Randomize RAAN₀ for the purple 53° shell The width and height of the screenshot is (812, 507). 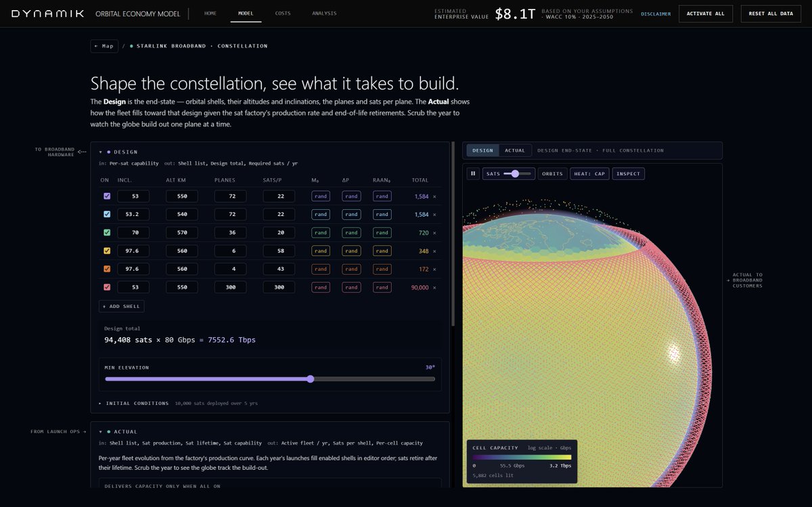pyautogui.click(x=382, y=196)
